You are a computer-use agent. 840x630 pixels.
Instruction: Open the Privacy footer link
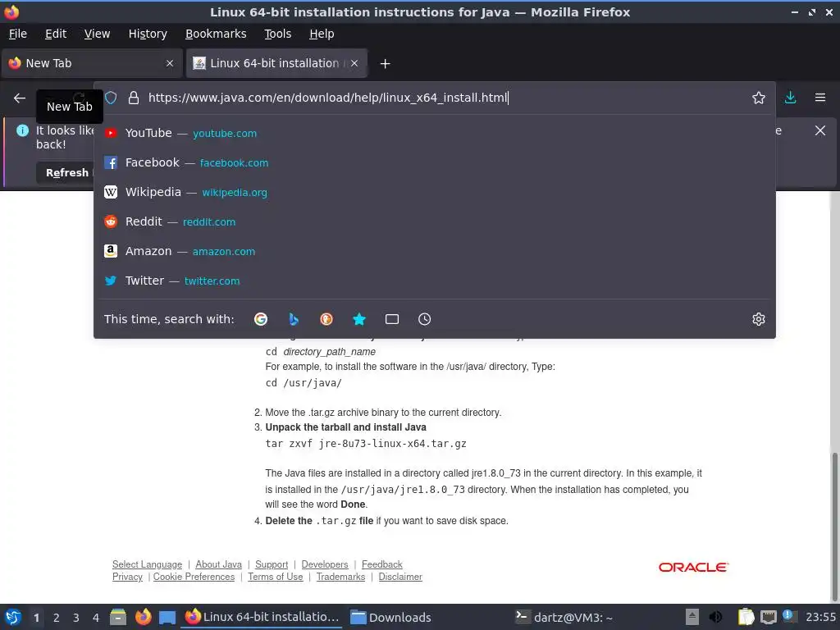[127, 577]
